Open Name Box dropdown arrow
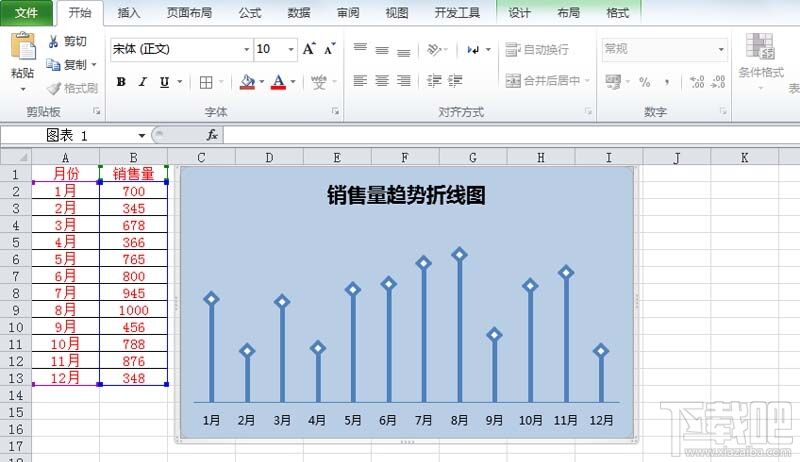Screen dimensions: 800x462 point(142,136)
